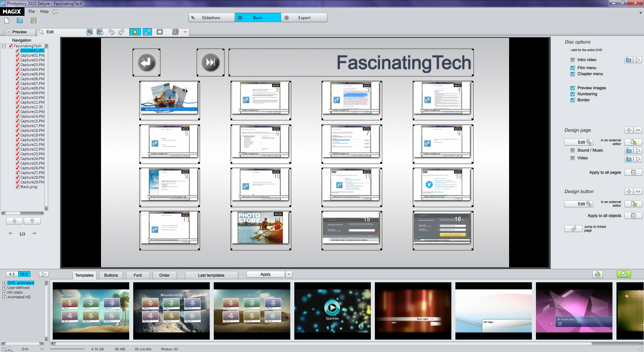The height and width of the screenshot is (352, 644).
Task: Redo the last undone action
Action: click(x=121, y=32)
